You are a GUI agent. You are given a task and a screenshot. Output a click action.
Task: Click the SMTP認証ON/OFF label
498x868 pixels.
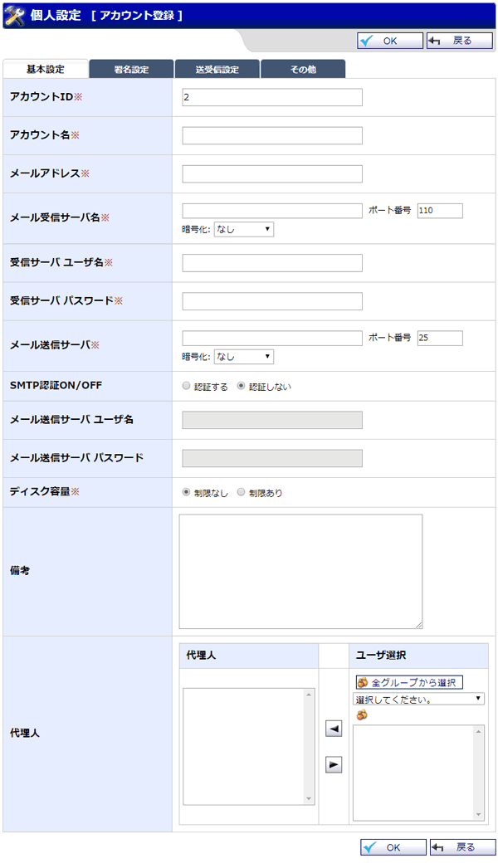[56, 385]
